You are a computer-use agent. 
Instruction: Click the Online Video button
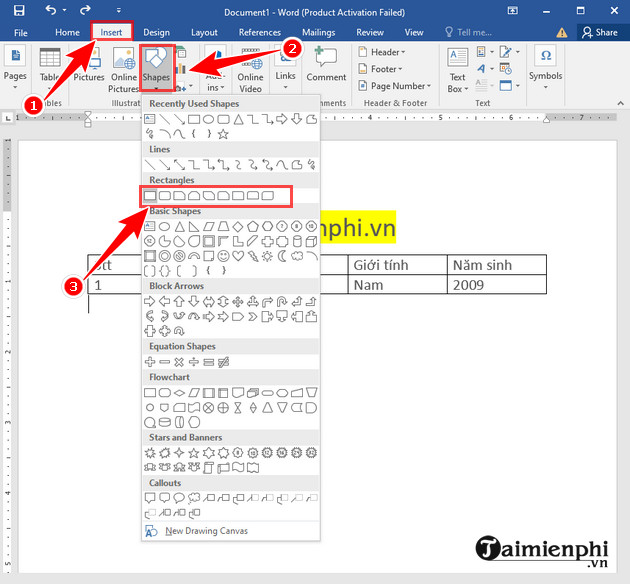coord(250,70)
